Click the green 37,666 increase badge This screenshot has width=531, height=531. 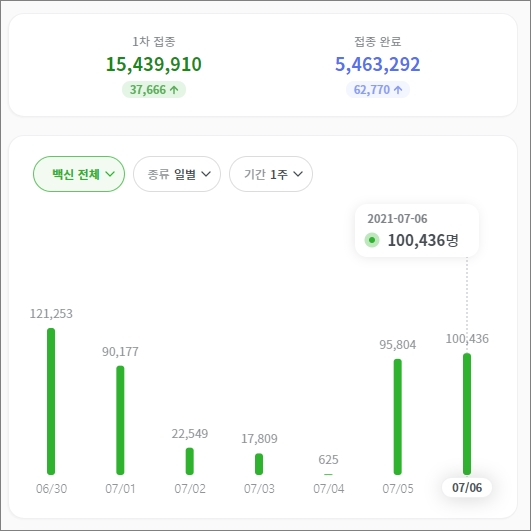(x=154, y=90)
